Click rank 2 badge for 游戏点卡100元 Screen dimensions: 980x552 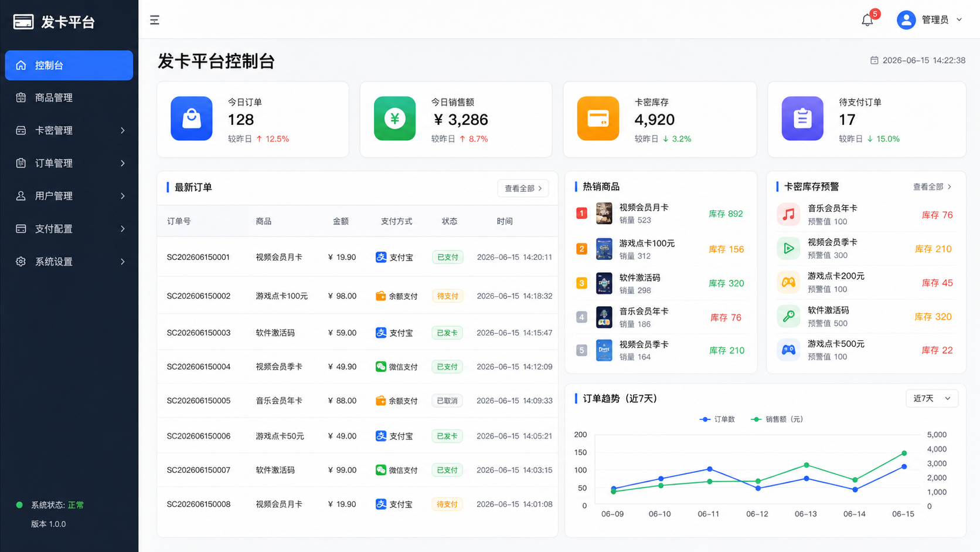pyautogui.click(x=581, y=249)
